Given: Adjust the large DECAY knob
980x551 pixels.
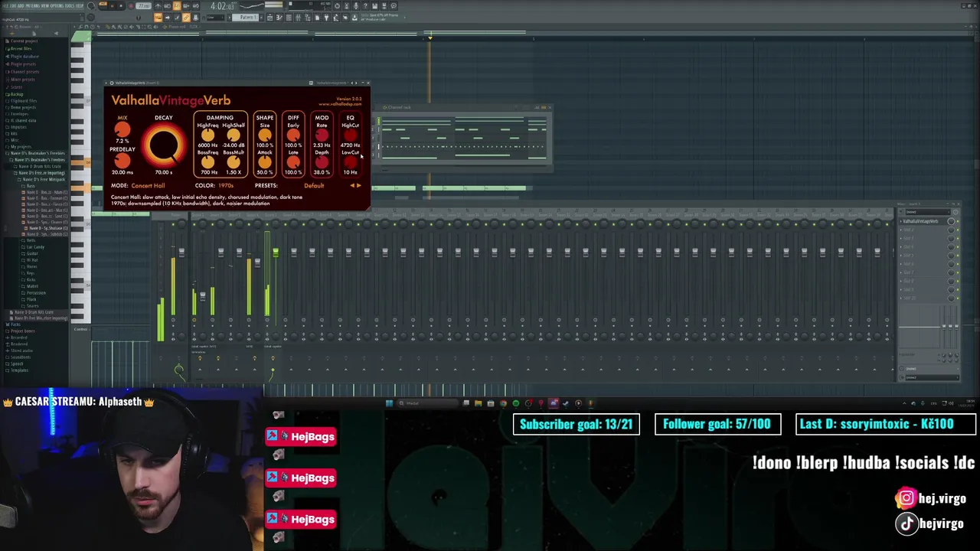Looking at the screenshot, I should (164, 145).
